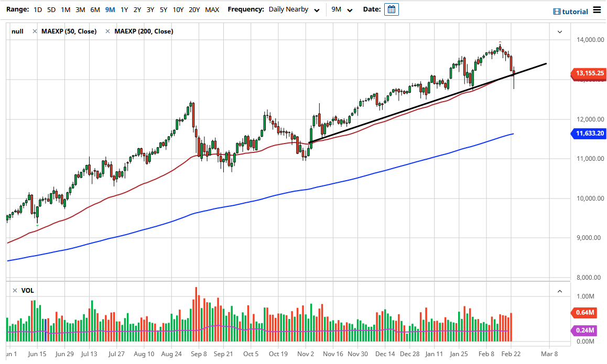Switch range to 1D
607x364 pixels.
point(37,9)
